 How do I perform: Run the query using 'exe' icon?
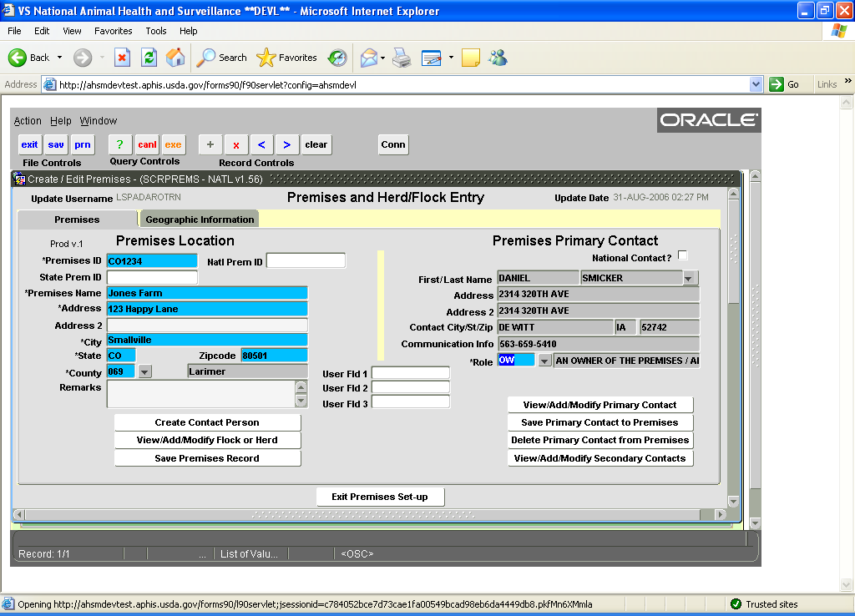click(x=173, y=144)
